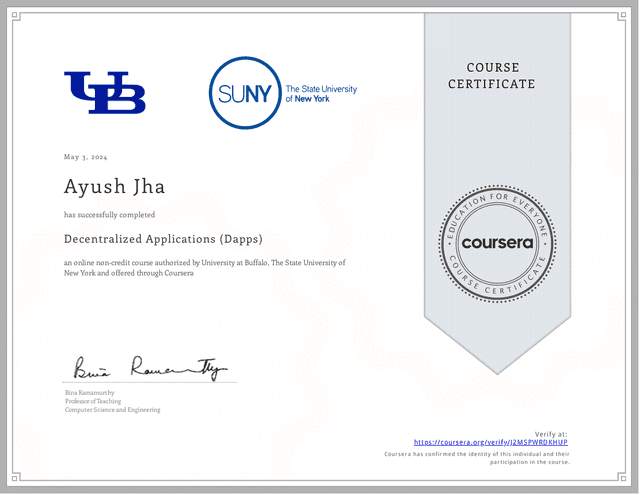Screen dimensions: 640x495
Task: Select the recipient name Ayush Jha
Action: coord(114,186)
